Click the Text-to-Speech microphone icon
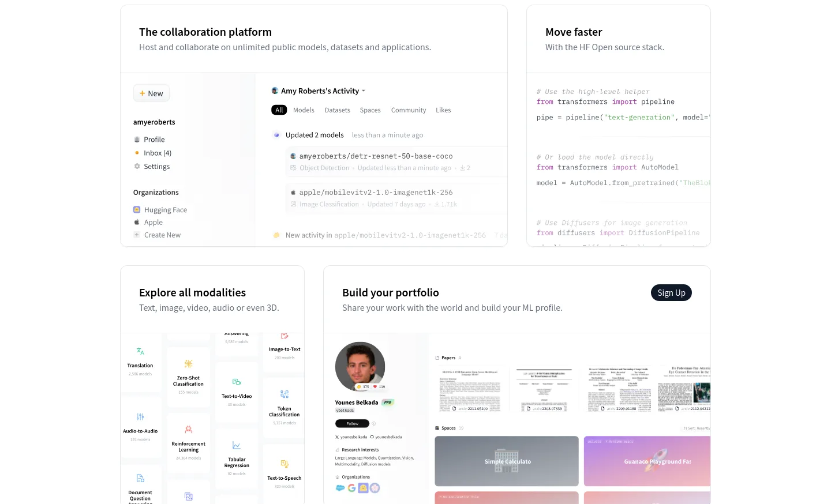831x504 pixels. tap(285, 464)
